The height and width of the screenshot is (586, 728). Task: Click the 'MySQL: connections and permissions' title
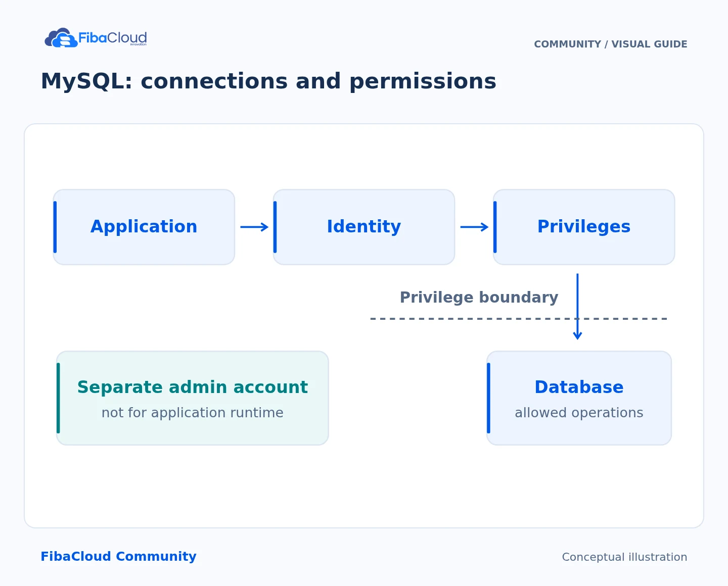[268, 81]
